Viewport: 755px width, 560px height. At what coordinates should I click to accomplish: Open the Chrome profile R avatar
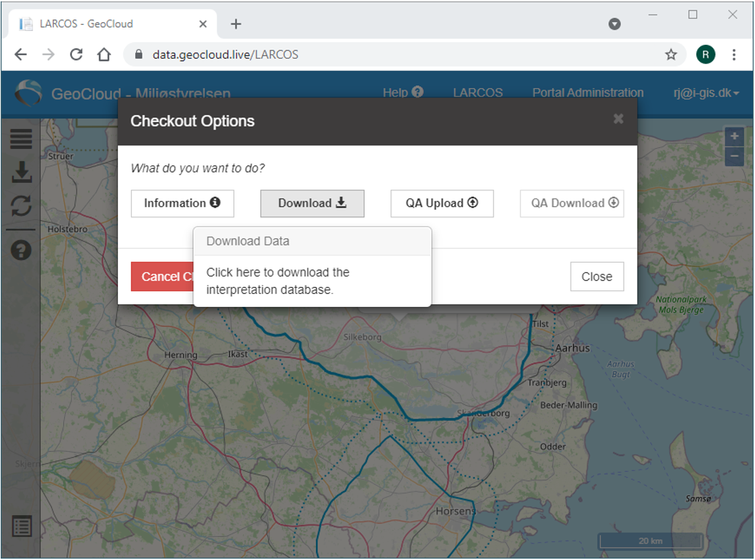pyautogui.click(x=705, y=54)
